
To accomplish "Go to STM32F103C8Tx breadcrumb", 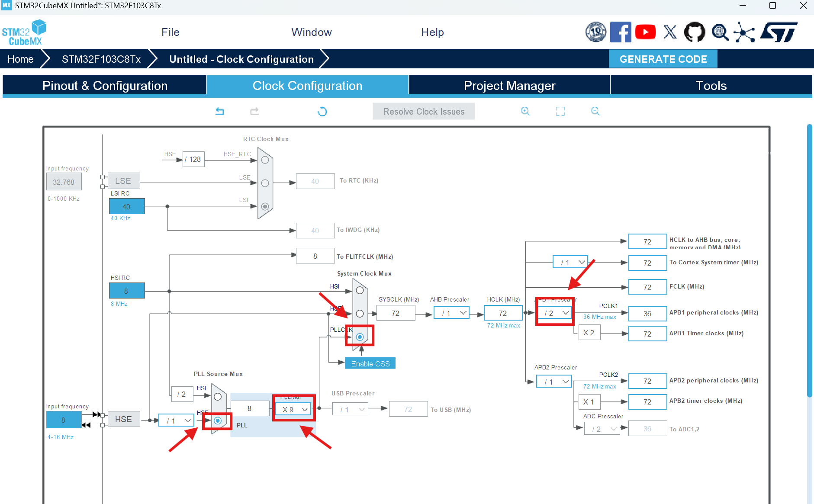I will pyautogui.click(x=101, y=59).
